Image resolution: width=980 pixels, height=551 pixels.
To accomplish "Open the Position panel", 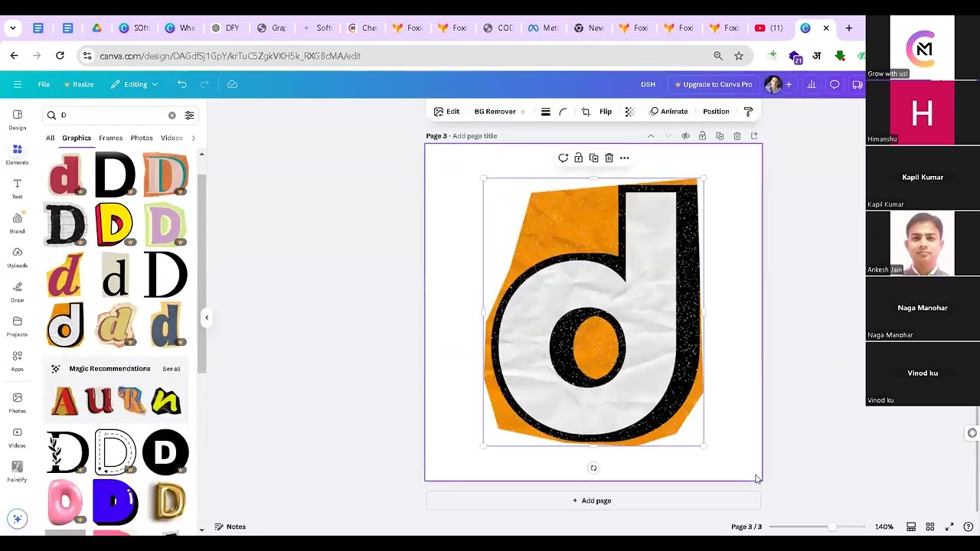I will tap(716, 112).
